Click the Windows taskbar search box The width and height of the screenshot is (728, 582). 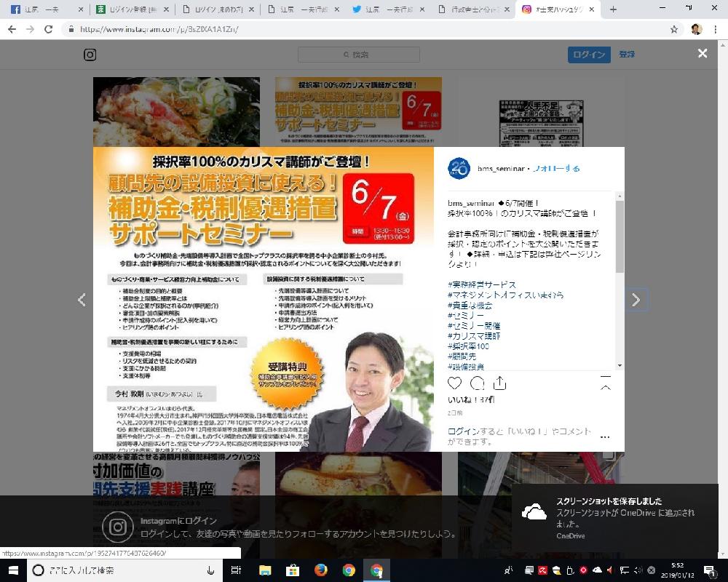point(124,570)
